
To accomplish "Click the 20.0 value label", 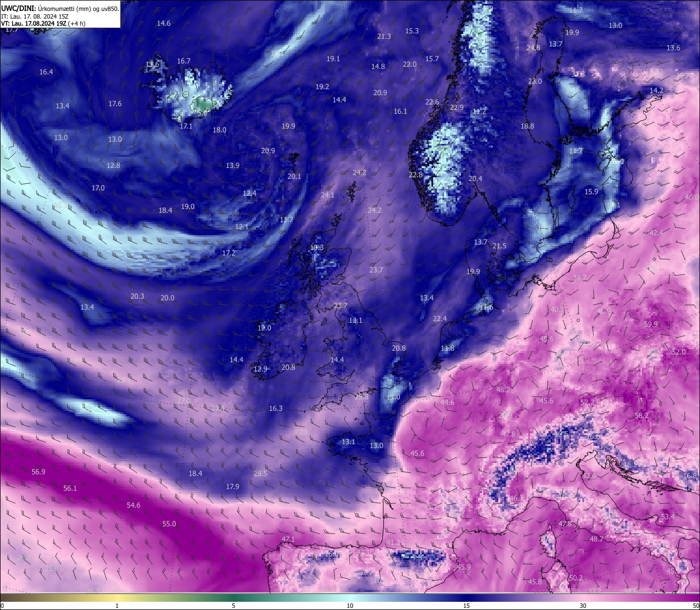I will coord(167,298).
